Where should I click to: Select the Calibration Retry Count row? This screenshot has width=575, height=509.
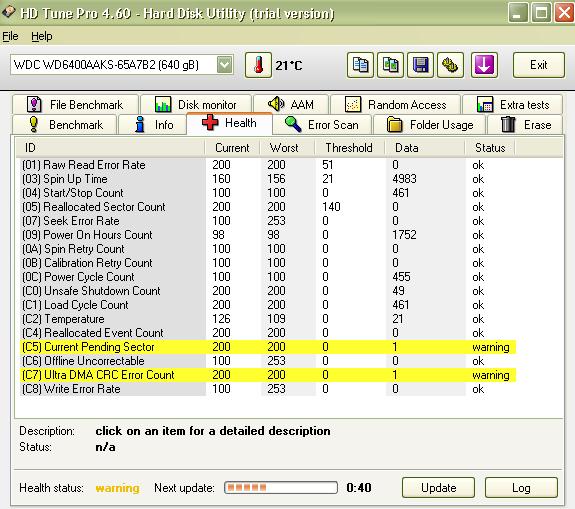click(268, 263)
